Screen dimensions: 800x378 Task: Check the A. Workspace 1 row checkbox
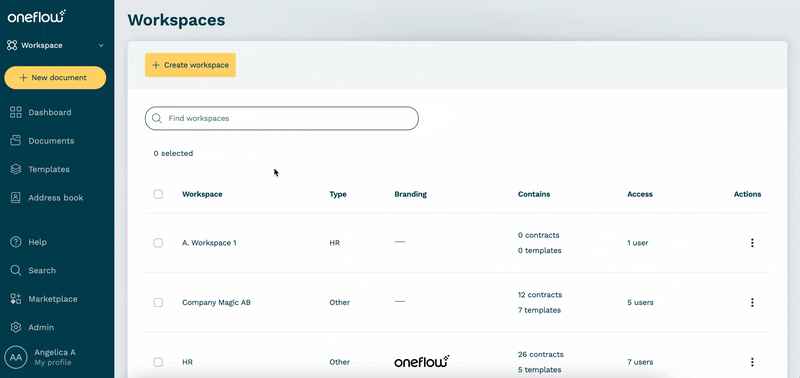click(x=158, y=243)
